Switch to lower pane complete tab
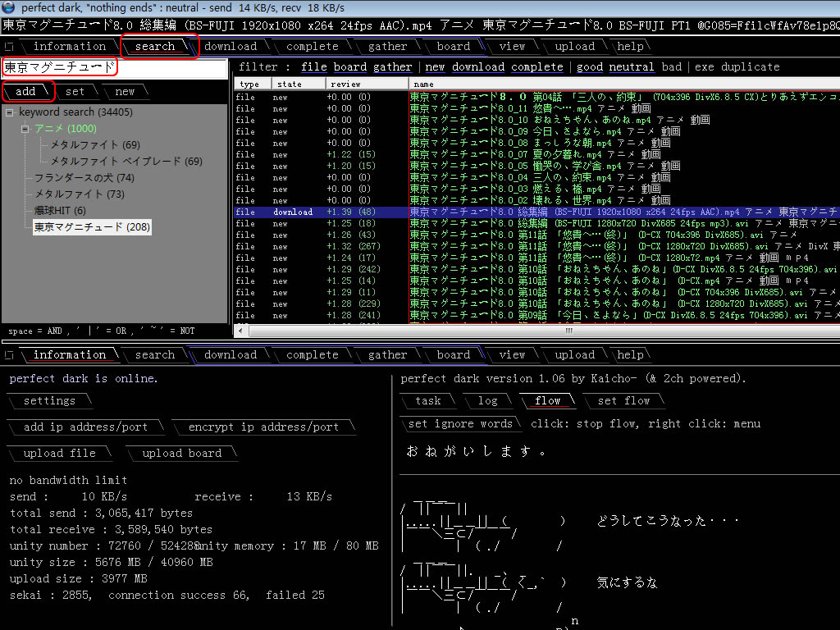 pyautogui.click(x=313, y=354)
